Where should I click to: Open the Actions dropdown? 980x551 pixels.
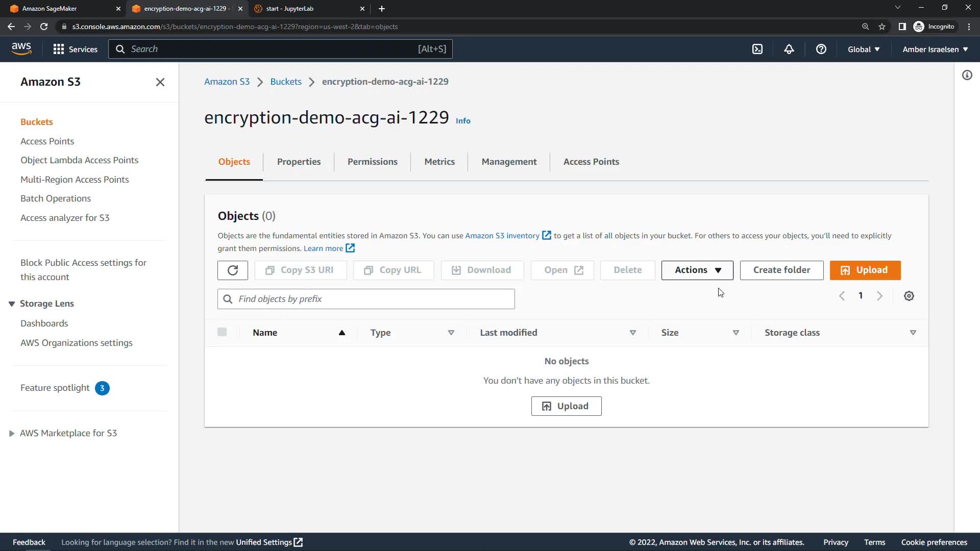pos(697,270)
